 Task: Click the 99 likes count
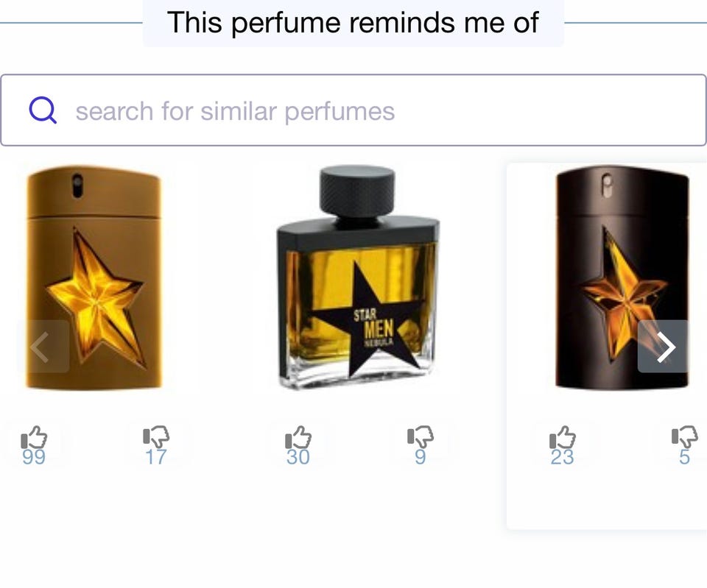click(x=34, y=457)
